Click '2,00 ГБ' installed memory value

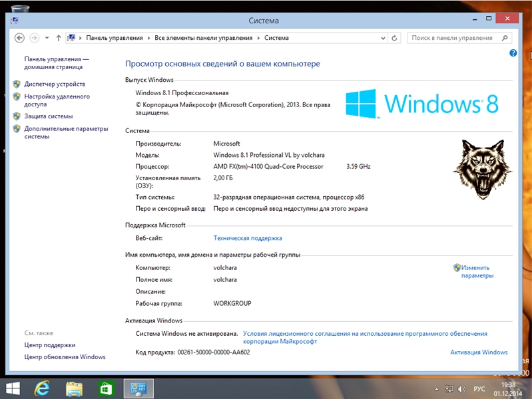point(223,178)
